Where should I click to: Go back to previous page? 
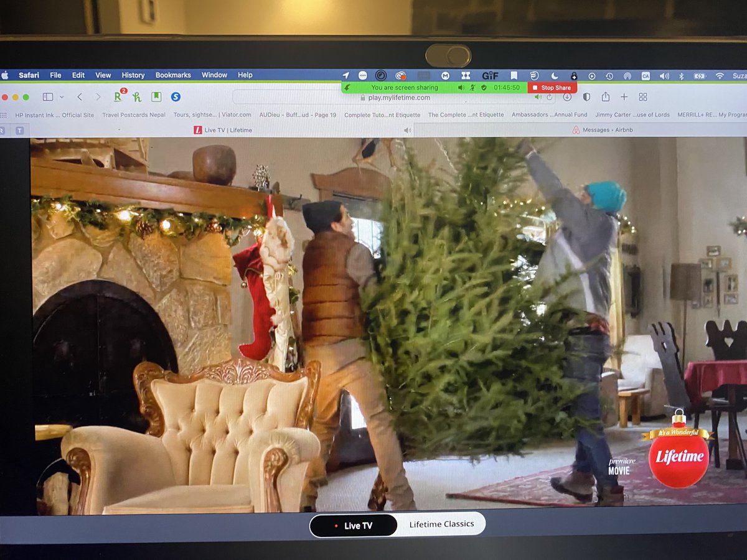click(x=79, y=96)
